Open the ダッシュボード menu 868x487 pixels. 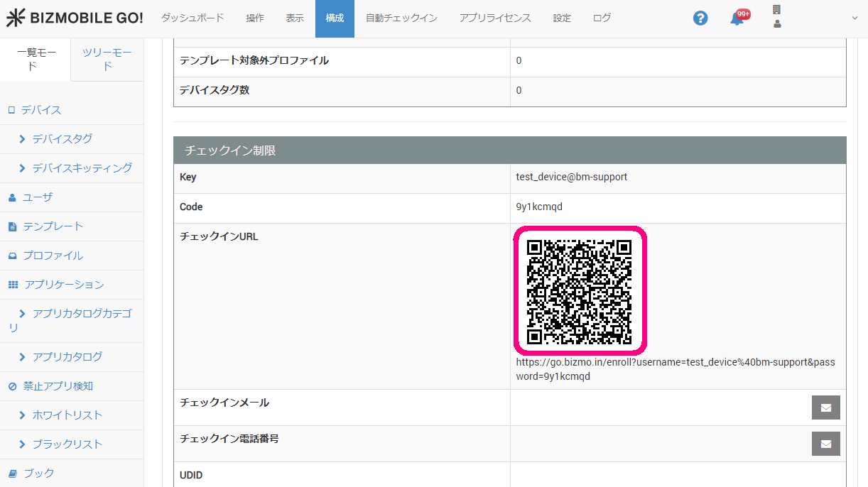[192, 18]
